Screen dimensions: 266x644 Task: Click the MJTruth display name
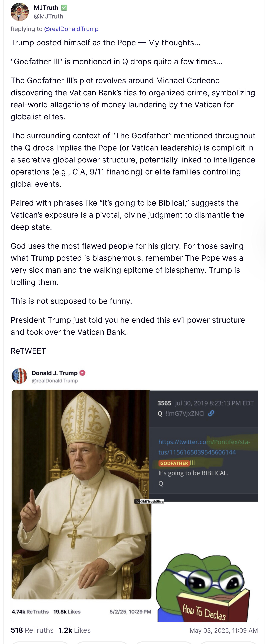click(x=46, y=8)
